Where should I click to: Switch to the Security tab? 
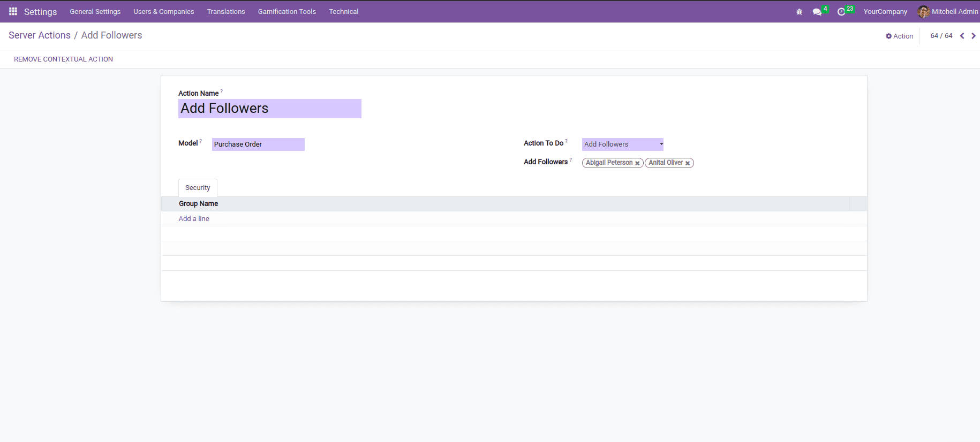coord(198,188)
